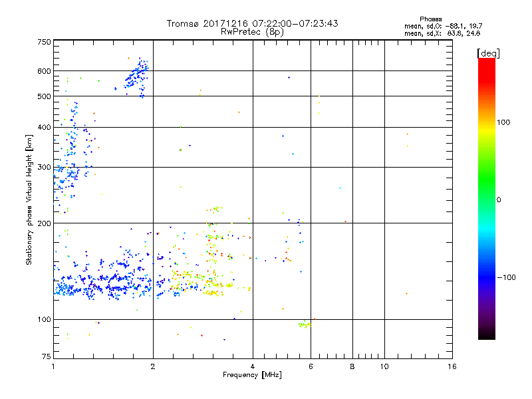This screenshot has height=399, width=532.
Task: Click the y-axis tick label '500'
Action: point(44,96)
